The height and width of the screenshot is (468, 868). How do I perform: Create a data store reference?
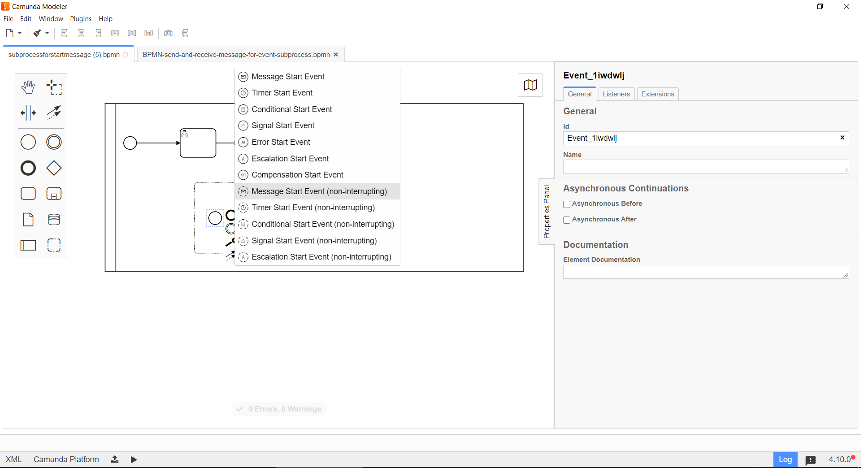(54, 219)
